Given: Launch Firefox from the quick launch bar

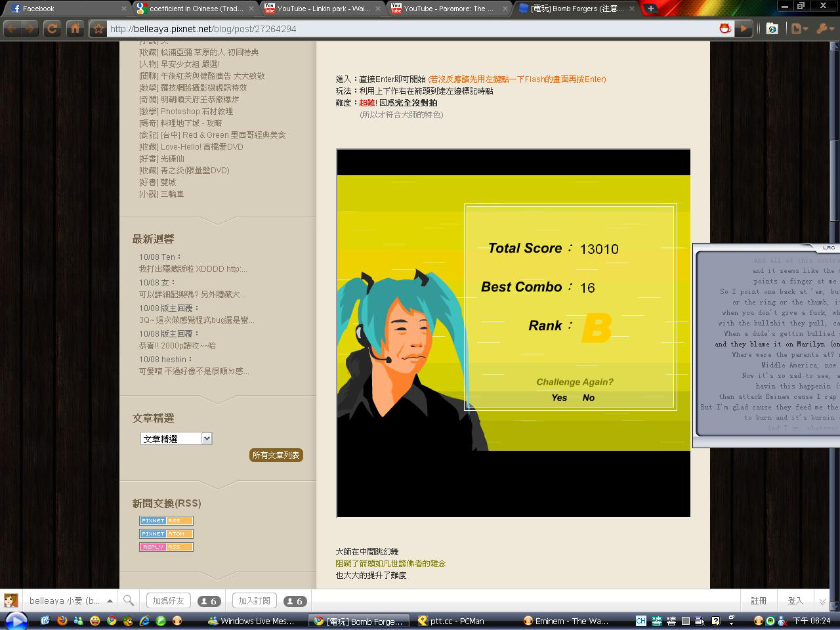Looking at the screenshot, I should click(x=62, y=621).
